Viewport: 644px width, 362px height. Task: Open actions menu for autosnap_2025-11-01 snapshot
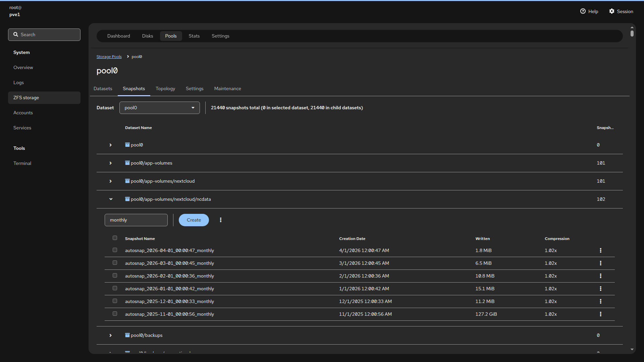pyautogui.click(x=600, y=314)
